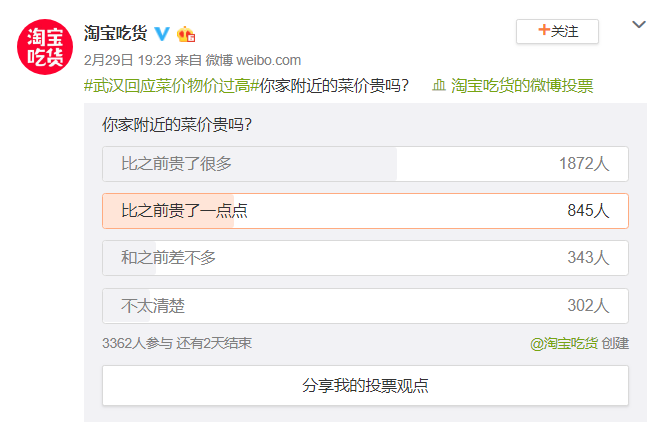The image size is (665, 422).
Task: Click the orange plus in 关注 button
Action: [543, 30]
